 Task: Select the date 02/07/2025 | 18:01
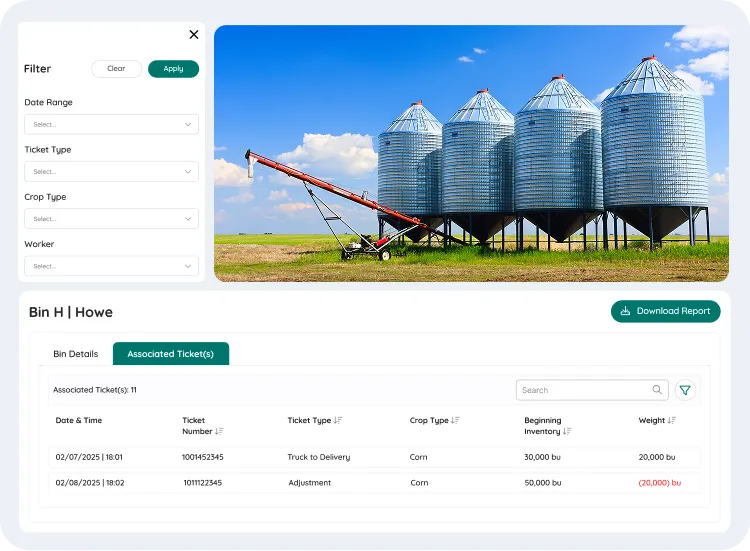click(89, 457)
